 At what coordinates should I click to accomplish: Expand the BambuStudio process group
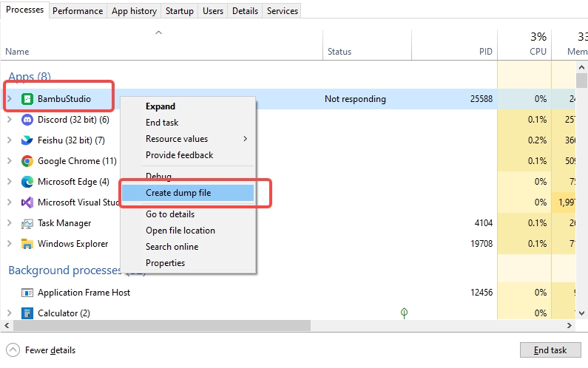coord(10,99)
